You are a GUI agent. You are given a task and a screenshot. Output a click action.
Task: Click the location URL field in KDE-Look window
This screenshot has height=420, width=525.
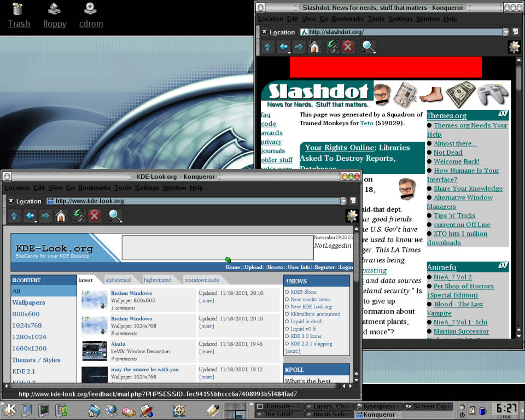click(193, 201)
